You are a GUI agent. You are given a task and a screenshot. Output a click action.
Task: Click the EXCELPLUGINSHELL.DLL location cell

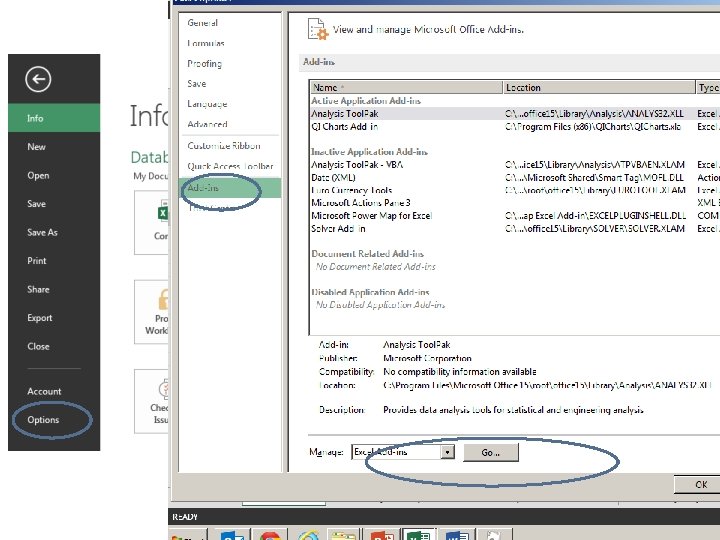[596, 215]
